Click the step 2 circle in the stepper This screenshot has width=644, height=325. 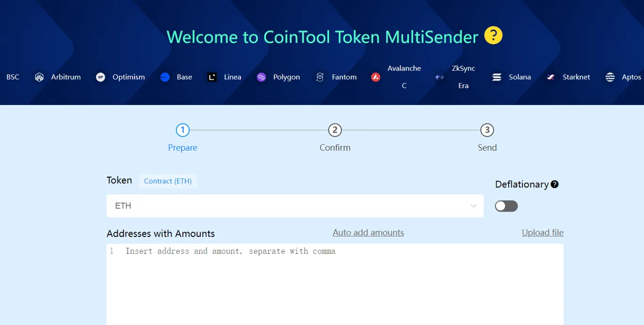[x=335, y=130]
